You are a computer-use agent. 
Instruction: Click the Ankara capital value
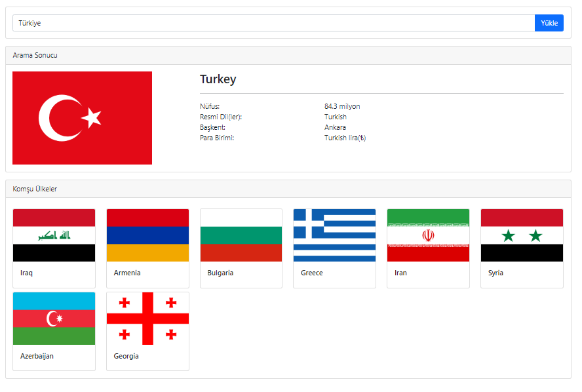tap(335, 127)
